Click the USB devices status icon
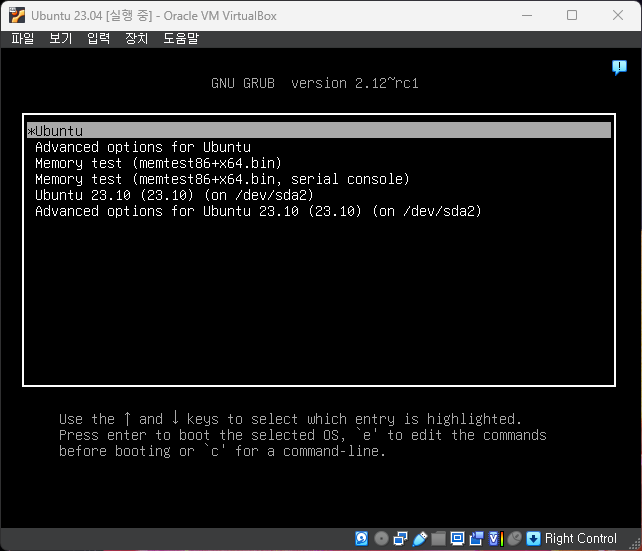This screenshot has height=551, width=642. pyautogui.click(x=419, y=538)
